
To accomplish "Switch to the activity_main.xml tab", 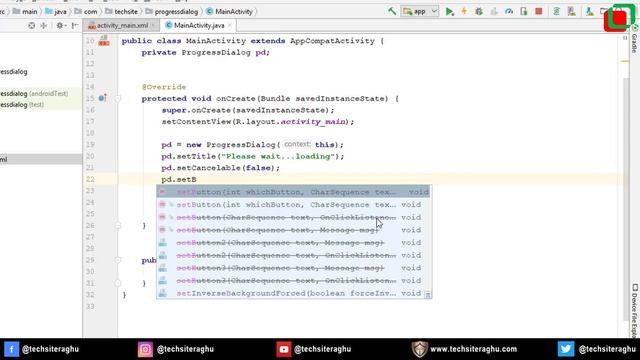I will [x=122, y=25].
